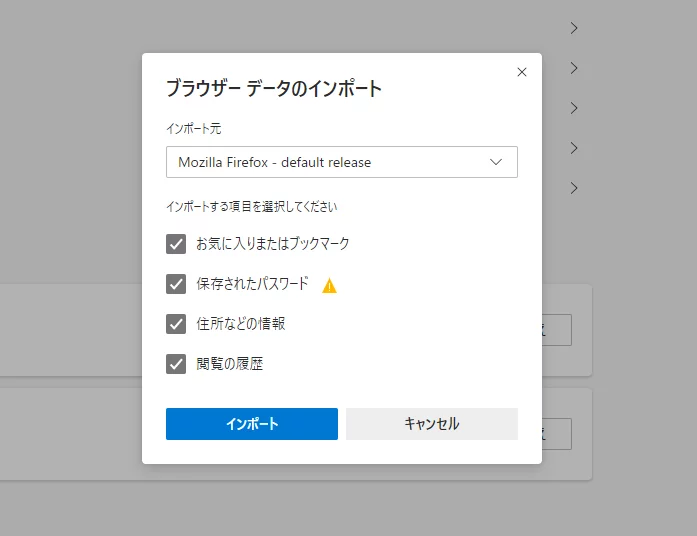This screenshot has height=536, width=697.
Task: Click the third chevron arrow behind the dialog
Action: [x=574, y=108]
